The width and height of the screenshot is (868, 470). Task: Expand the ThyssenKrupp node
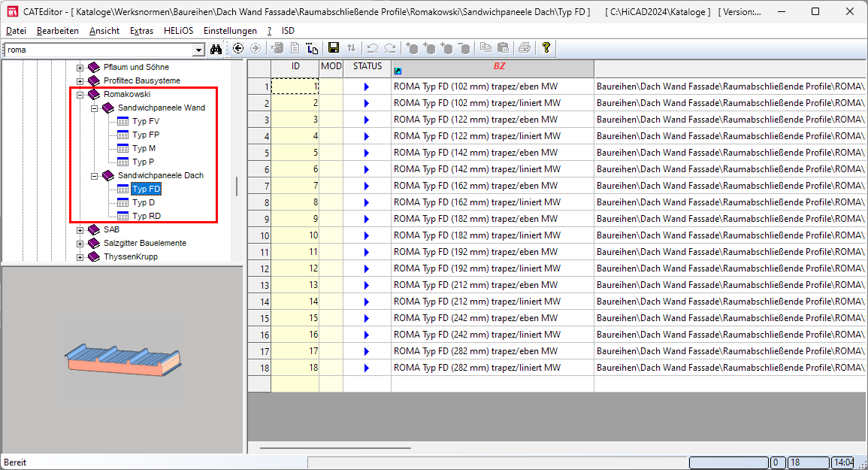pyautogui.click(x=80, y=257)
